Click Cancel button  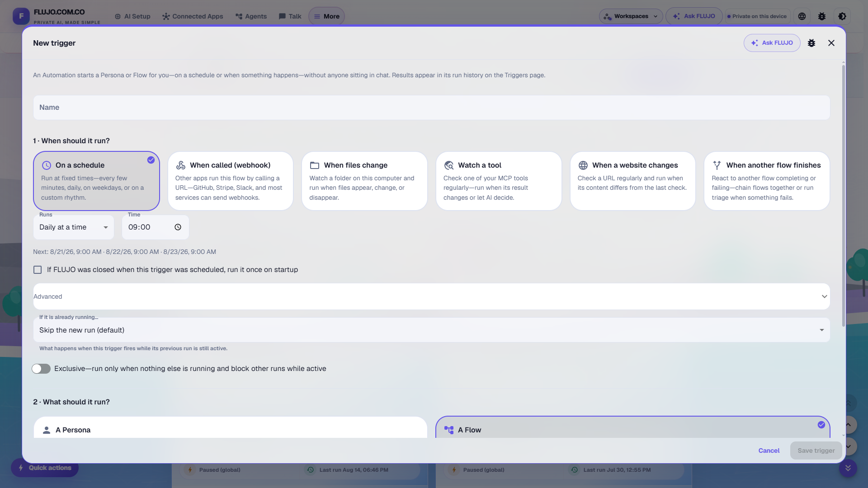click(769, 450)
